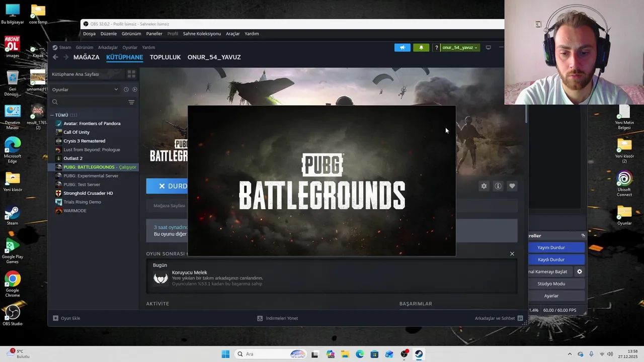Go back with Steam navigation arrow
Screen dimensions: 644x362
(x=55, y=57)
